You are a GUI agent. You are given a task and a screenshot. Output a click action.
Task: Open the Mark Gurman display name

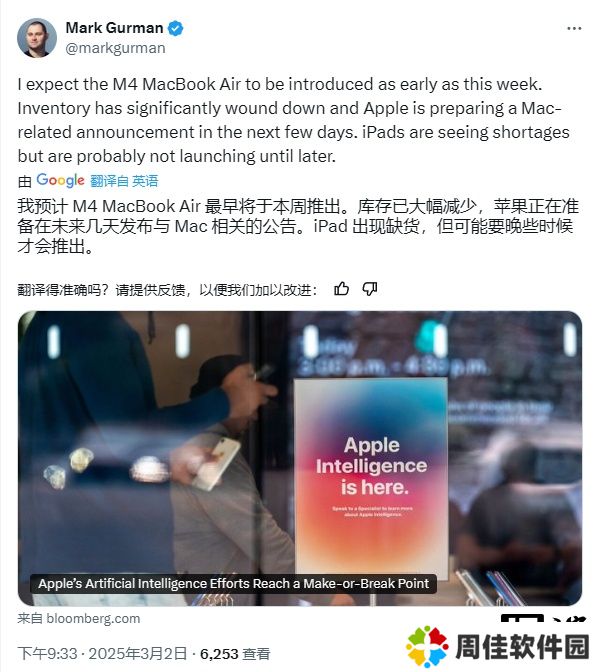[114, 28]
